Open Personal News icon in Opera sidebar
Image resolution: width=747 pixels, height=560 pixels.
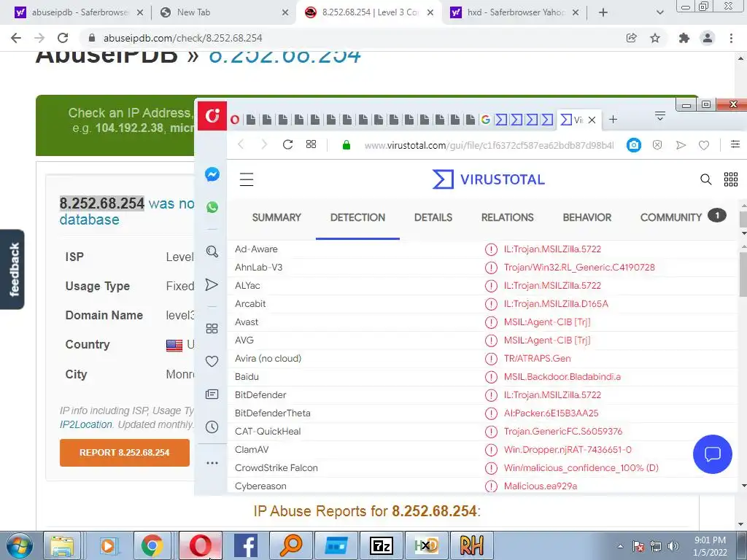tap(212, 394)
